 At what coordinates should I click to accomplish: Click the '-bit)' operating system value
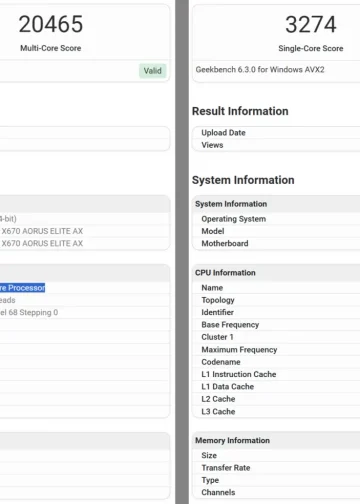point(8,219)
